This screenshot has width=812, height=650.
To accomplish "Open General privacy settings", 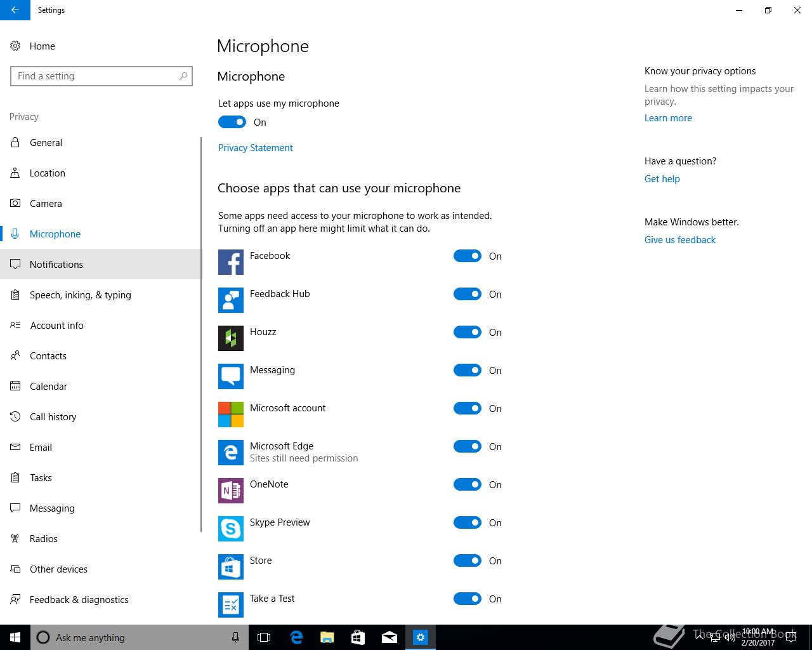I will click(100, 142).
